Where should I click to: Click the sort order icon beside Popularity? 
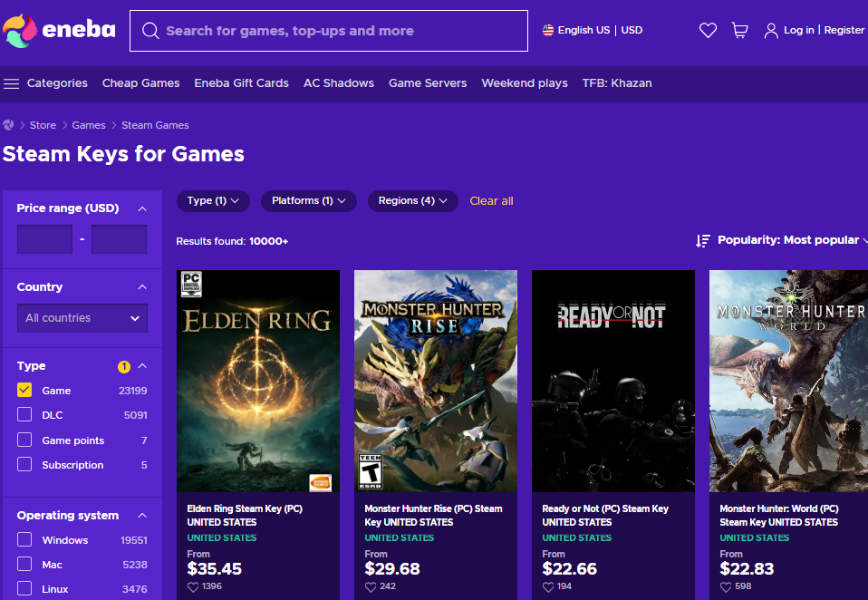click(702, 240)
